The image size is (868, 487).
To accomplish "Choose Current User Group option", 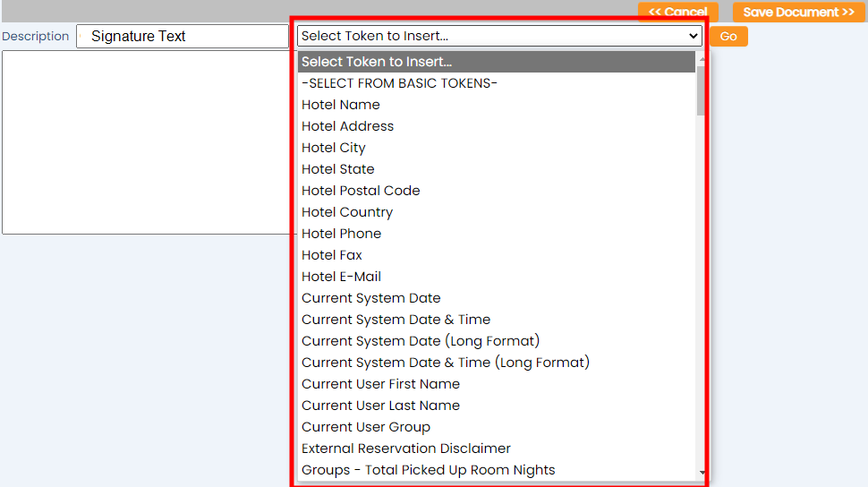I will pos(496,427).
